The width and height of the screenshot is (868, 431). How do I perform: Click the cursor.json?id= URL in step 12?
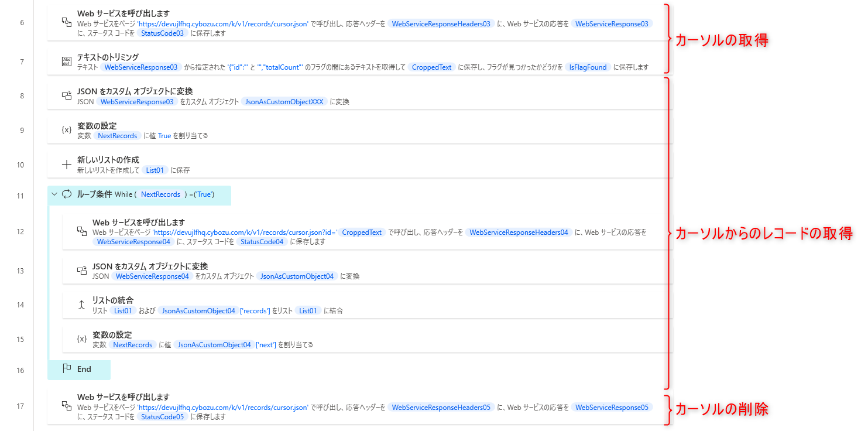[245, 232]
